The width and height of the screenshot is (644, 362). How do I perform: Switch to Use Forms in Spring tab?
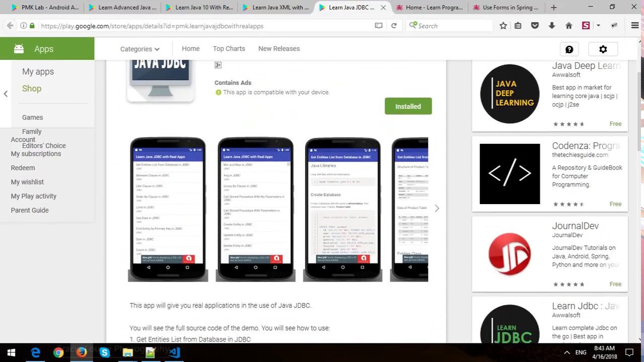(x=506, y=8)
